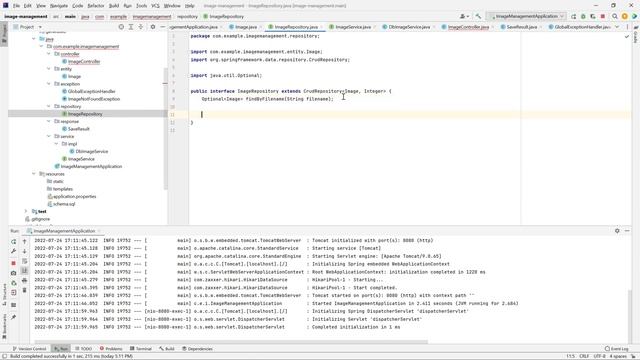
Task: Open Problems tool window button
Action: 111,349
